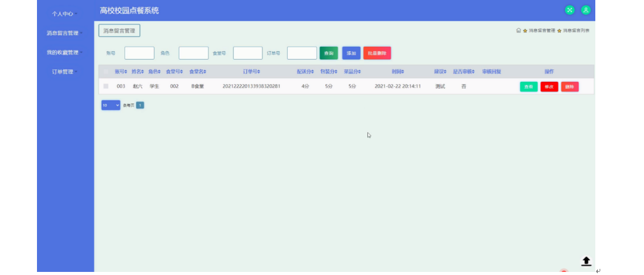644x275 pixels.
Task: Open the user profile icon in the header
Action: [x=585, y=10]
